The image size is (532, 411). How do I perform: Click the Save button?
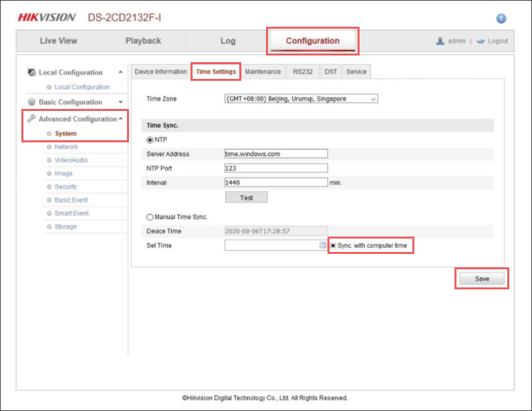tap(482, 279)
